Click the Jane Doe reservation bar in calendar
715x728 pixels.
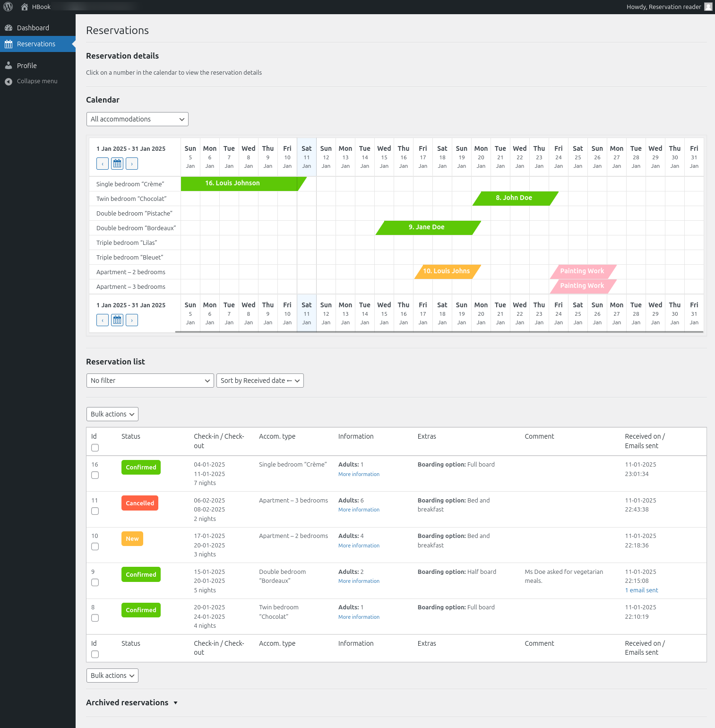(x=427, y=227)
